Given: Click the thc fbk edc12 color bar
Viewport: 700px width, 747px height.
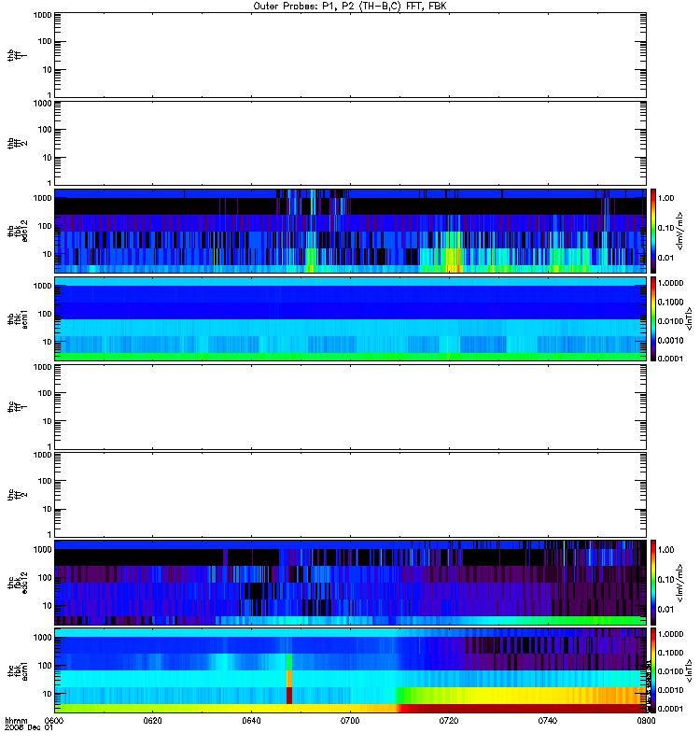Looking at the screenshot, I should (653, 582).
